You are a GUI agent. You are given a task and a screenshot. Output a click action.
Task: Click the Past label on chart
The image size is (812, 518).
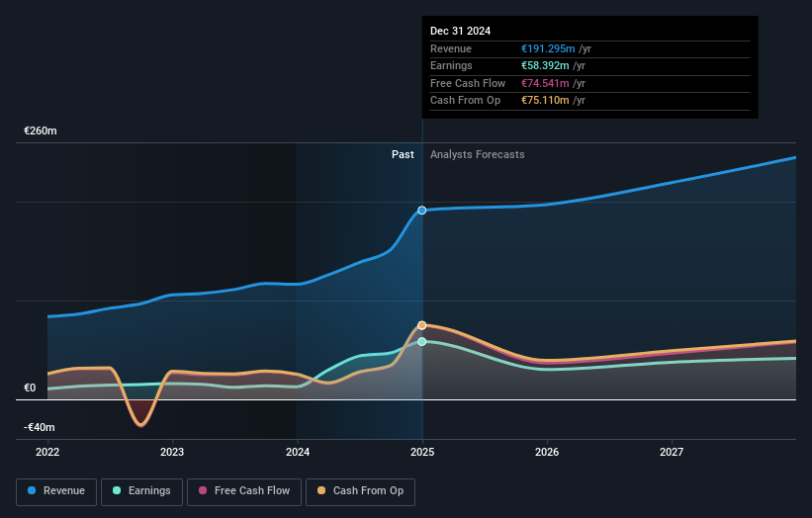(x=403, y=155)
